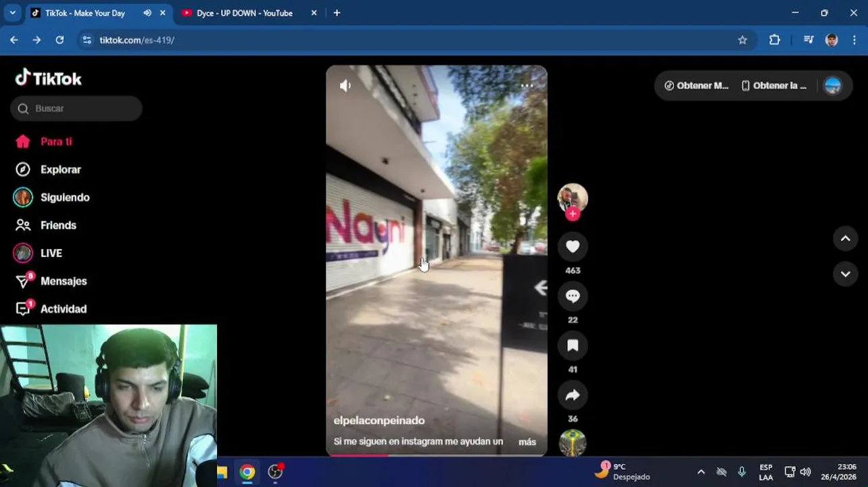Like the video with the heart icon
Screen dimensions: 868x487
573,247
